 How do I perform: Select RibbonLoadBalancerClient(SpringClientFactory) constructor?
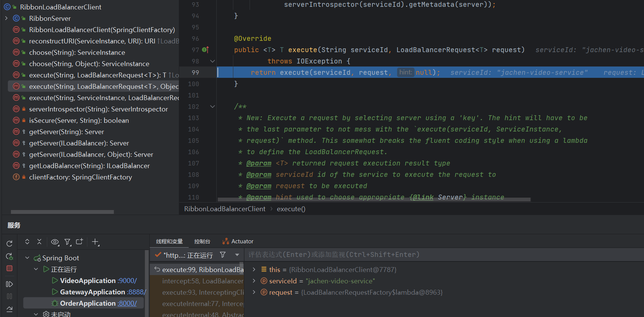(x=102, y=29)
